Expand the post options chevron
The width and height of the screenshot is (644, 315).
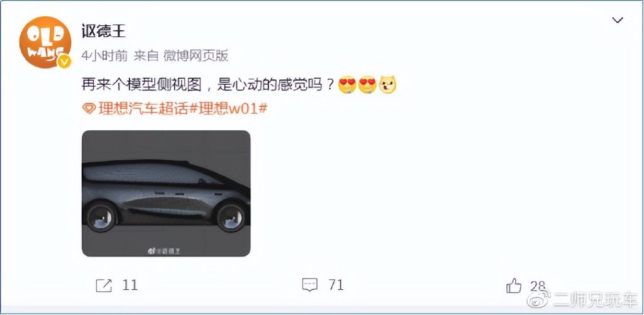pyautogui.click(x=618, y=20)
